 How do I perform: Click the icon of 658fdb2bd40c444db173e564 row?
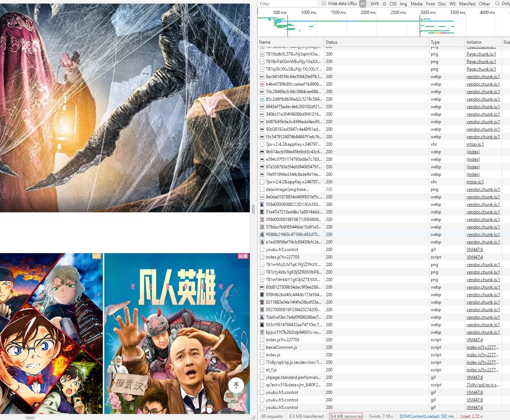pyautogui.click(x=262, y=295)
